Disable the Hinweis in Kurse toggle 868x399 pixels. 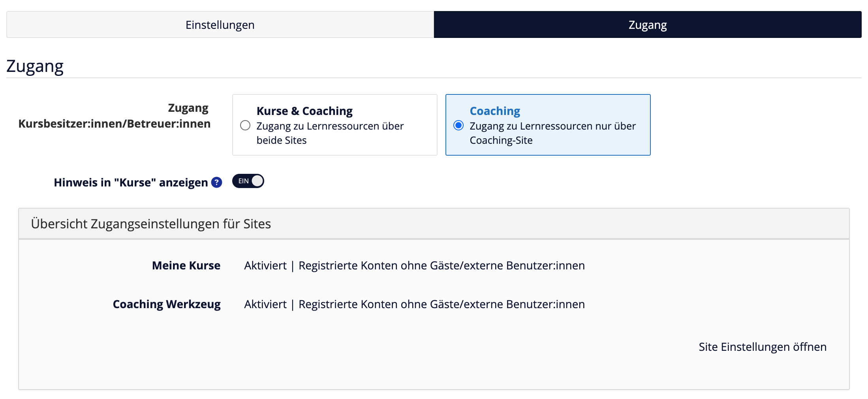(x=248, y=181)
